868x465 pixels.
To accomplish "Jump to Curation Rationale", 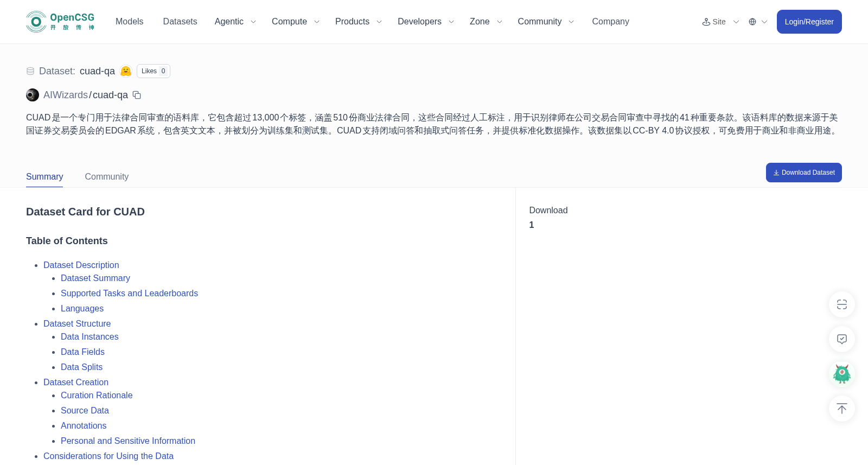I will [x=97, y=395].
